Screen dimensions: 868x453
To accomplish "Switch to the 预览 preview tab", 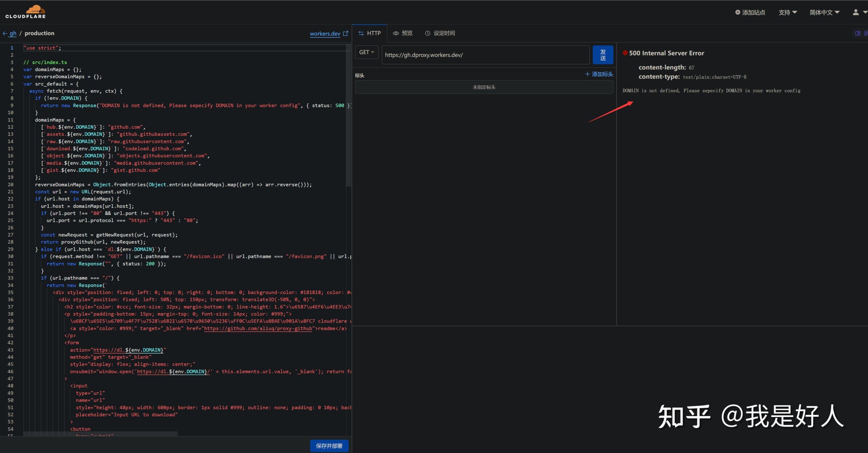I will [402, 33].
